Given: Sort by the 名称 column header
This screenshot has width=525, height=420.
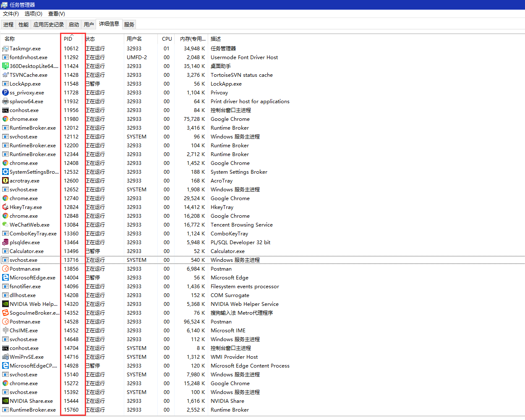Looking at the screenshot, I should point(31,39).
